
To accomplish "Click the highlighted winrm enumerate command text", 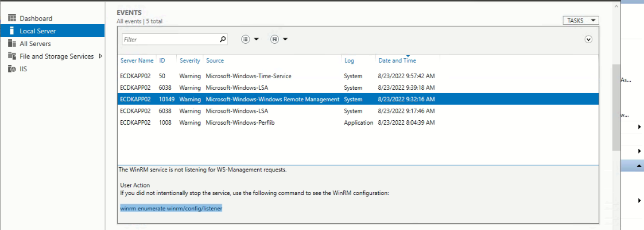I will 171,209.
